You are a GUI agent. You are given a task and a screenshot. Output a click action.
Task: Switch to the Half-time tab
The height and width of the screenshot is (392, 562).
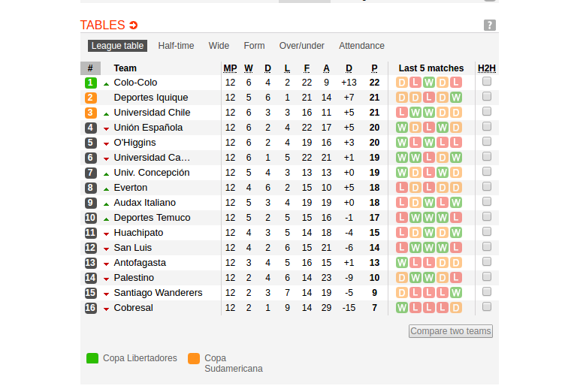(176, 46)
